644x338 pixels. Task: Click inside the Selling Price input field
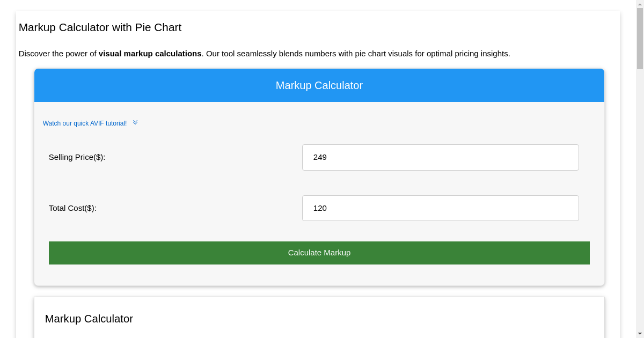coord(440,157)
